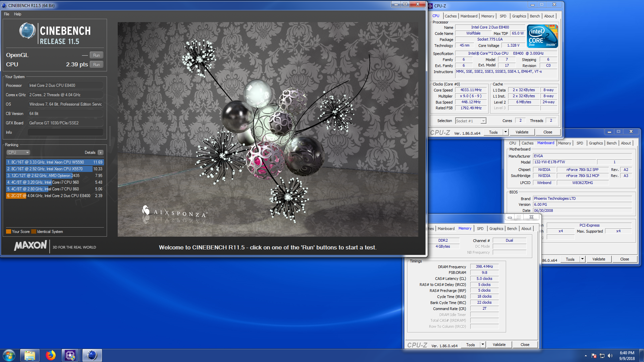Open Caches tab in Mainboard CPU-Z window

tap(527, 143)
